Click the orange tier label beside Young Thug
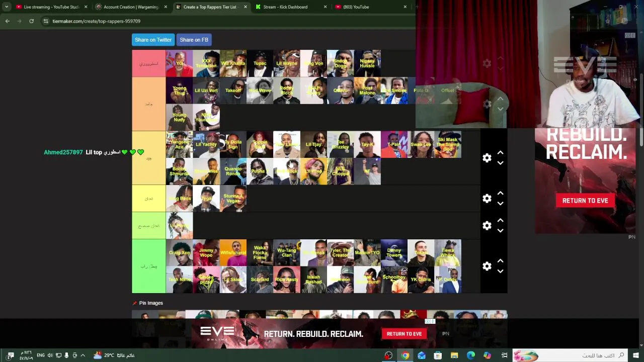 (149, 104)
